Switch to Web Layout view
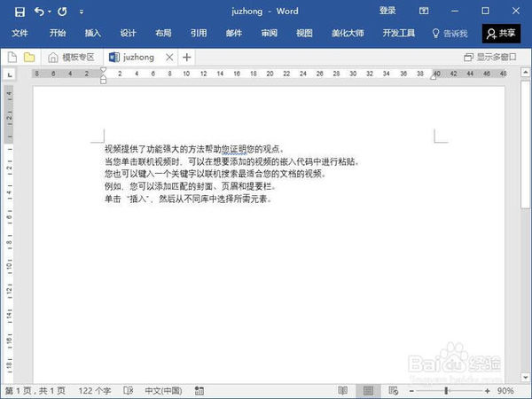 click(x=393, y=391)
